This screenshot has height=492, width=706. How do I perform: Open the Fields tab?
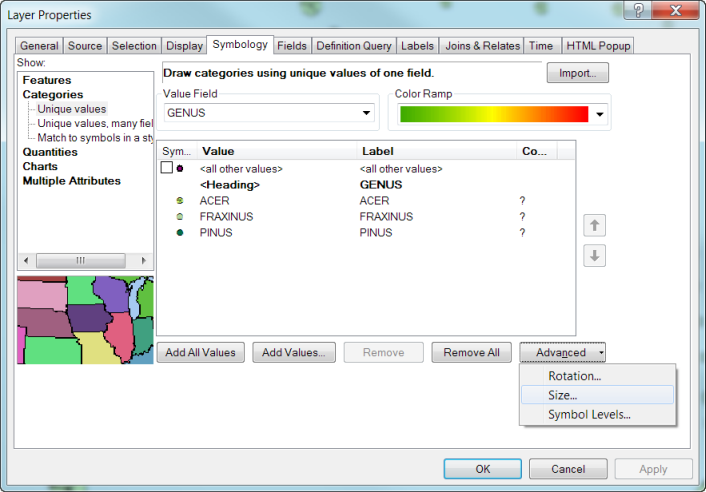(x=292, y=46)
